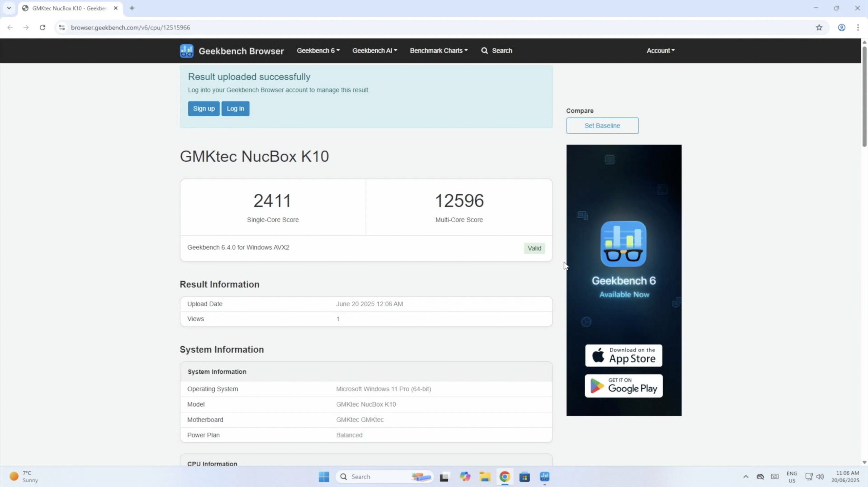Click the Set Baseline button
The width and height of the screenshot is (868, 487).
[x=602, y=125]
